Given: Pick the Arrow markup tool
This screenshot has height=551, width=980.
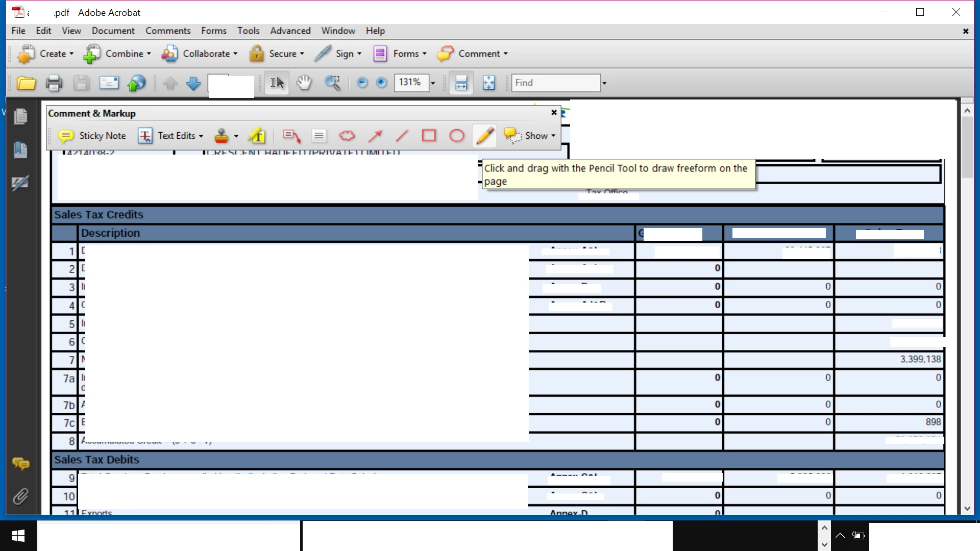Looking at the screenshot, I should 375,136.
